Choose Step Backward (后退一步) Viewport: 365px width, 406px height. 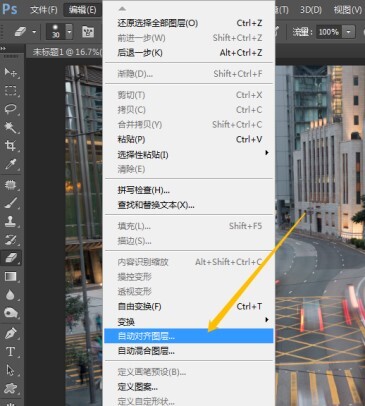point(189,53)
